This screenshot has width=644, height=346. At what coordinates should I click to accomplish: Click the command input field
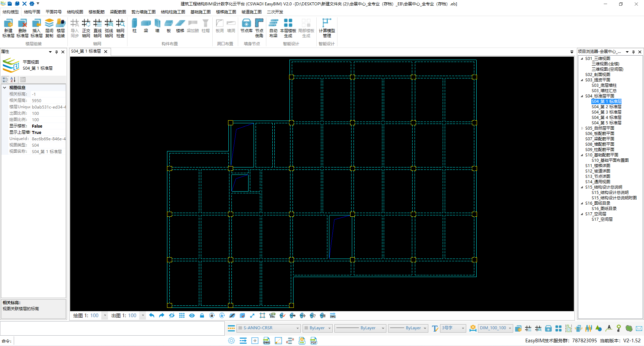tap(117, 341)
